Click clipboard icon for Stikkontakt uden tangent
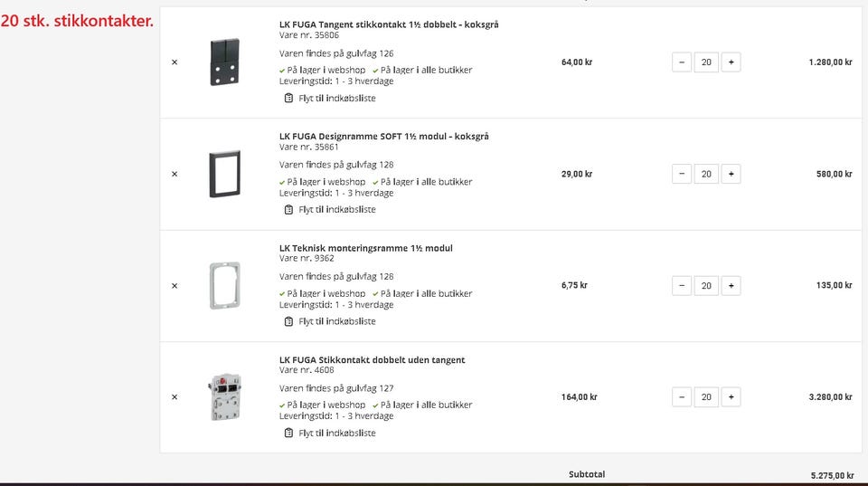Viewport: 868px width, 486px height. pos(288,433)
